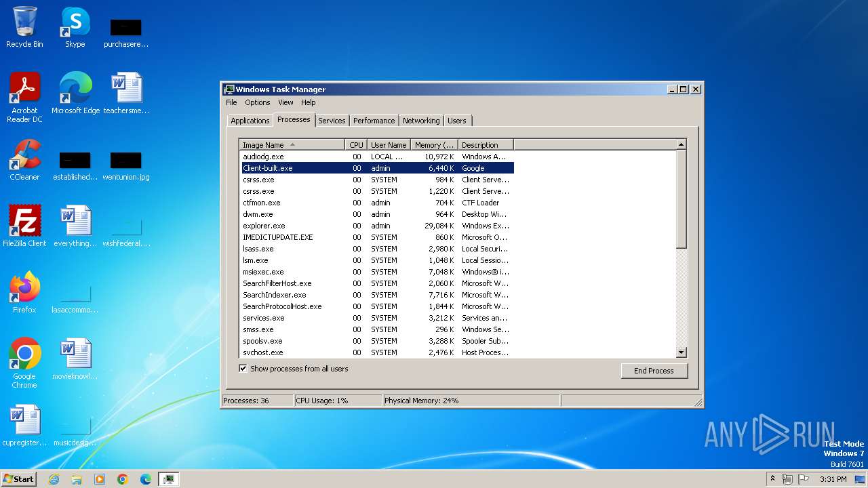Click the End Process button
Viewport: 868px width, 488px height.
(654, 371)
